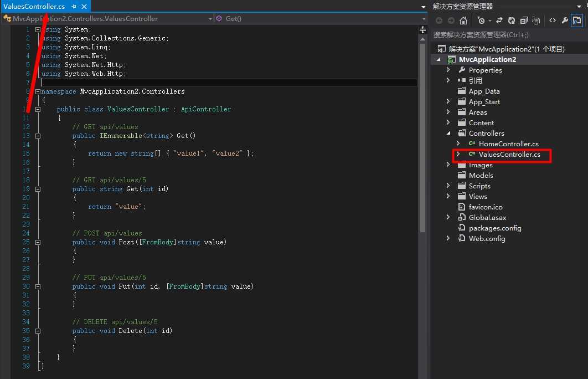
Task: Click the Global.asax file icon
Action: [462, 217]
